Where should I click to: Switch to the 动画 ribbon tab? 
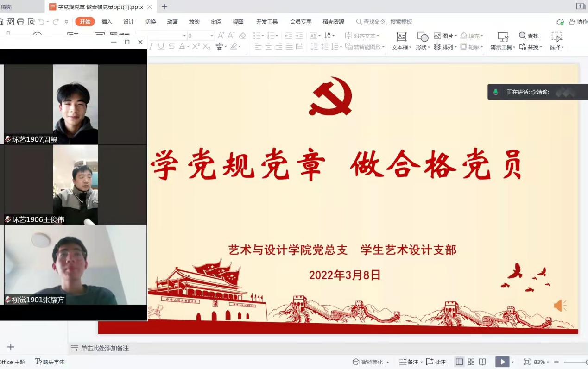point(172,22)
